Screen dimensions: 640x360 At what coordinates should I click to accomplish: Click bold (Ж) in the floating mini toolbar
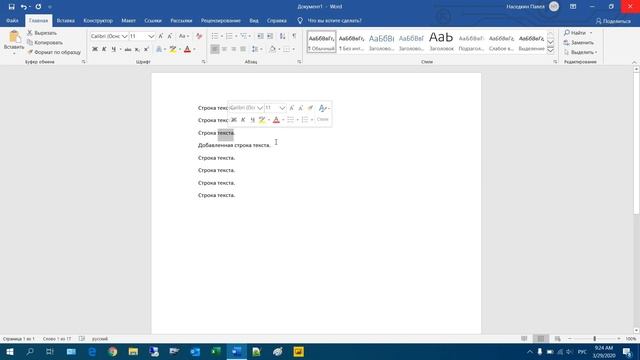click(x=234, y=120)
